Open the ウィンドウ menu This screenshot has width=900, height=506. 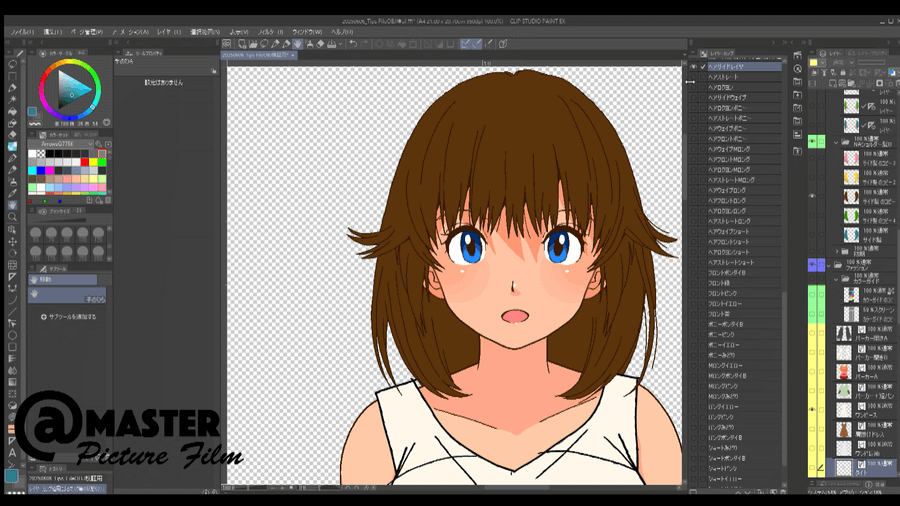point(306,32)
